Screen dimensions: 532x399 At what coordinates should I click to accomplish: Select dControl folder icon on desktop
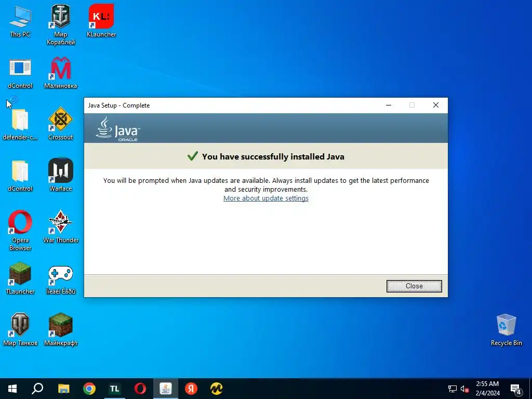[20, 176]
